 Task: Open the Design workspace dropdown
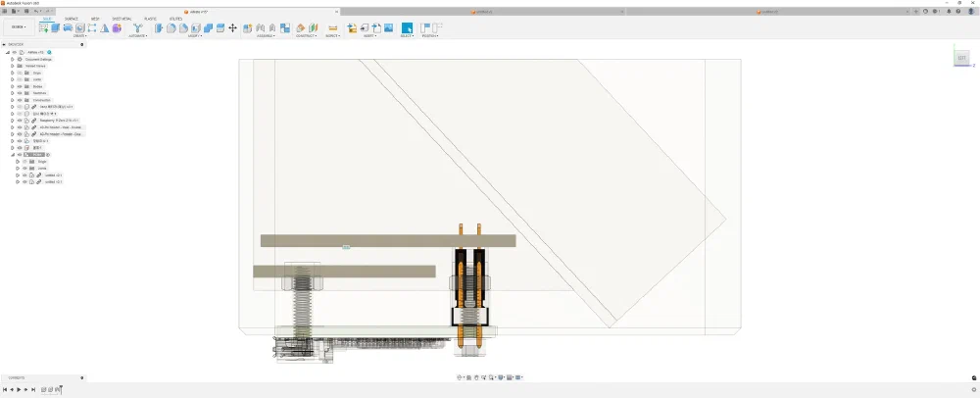click(x=18, y=27)
